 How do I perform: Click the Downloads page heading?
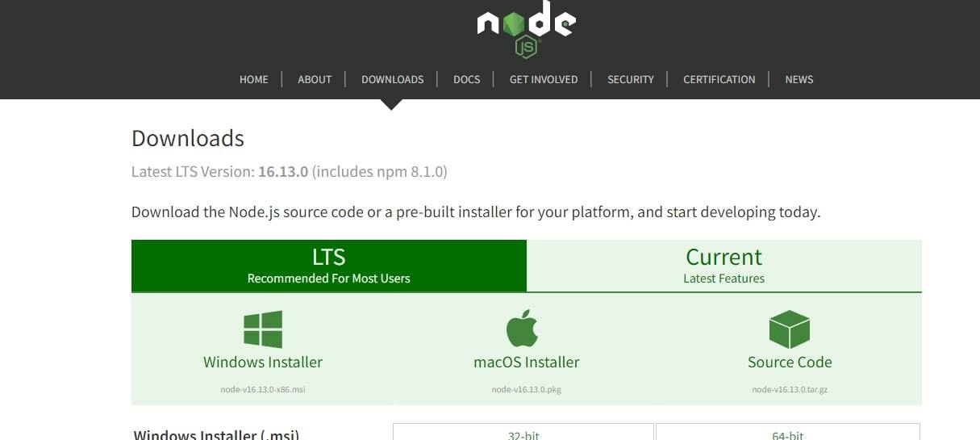(x=188, y=138)
